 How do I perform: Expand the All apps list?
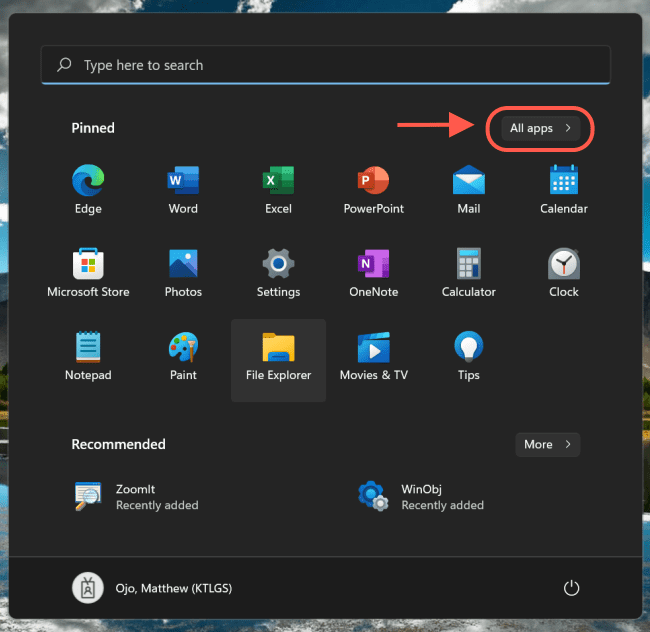540,129
